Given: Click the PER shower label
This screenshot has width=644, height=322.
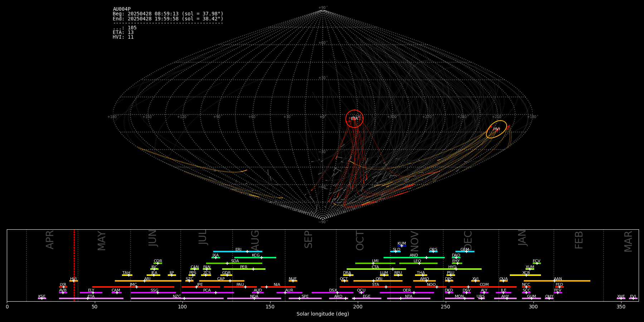Looking at the screenshot, I should tap(244, 267).
